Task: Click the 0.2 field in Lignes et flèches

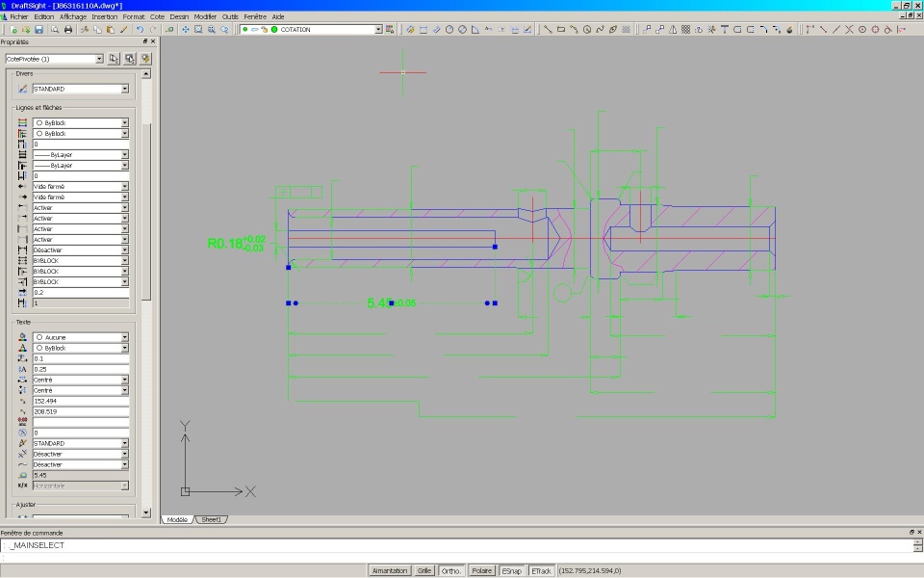Action: click(x=81, y=293)
